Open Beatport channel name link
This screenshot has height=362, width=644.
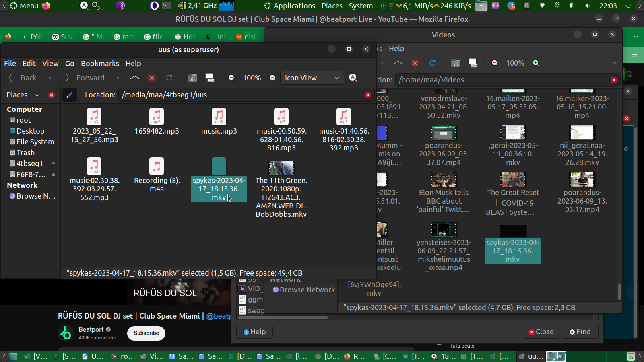91,330
